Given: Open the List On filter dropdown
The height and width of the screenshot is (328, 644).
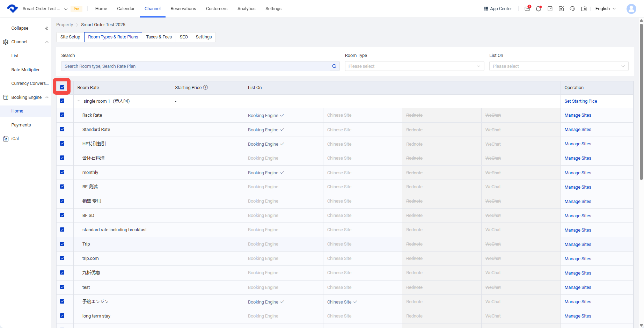Looking at the screenshot, I should [x=559, y=66].
